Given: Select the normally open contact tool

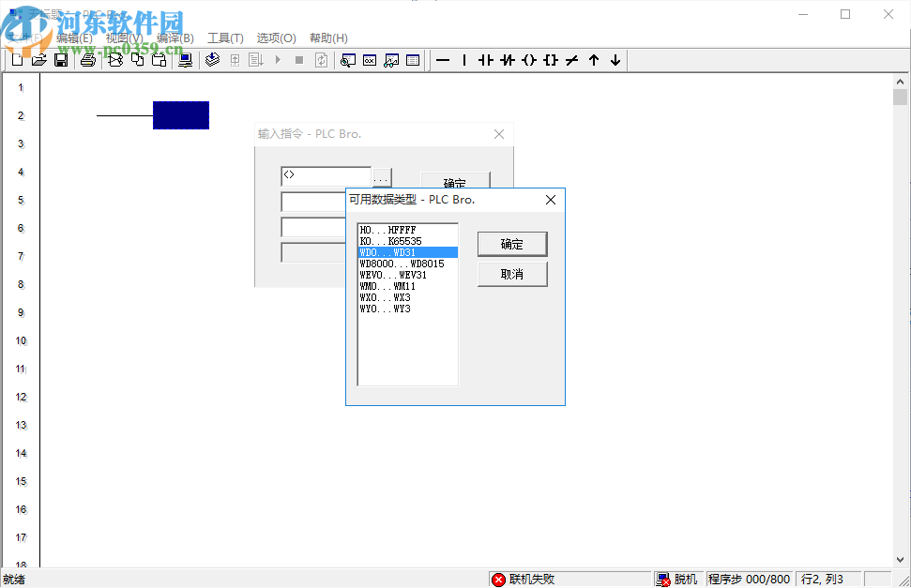Looking at the screenshot, I should (484, 60).
